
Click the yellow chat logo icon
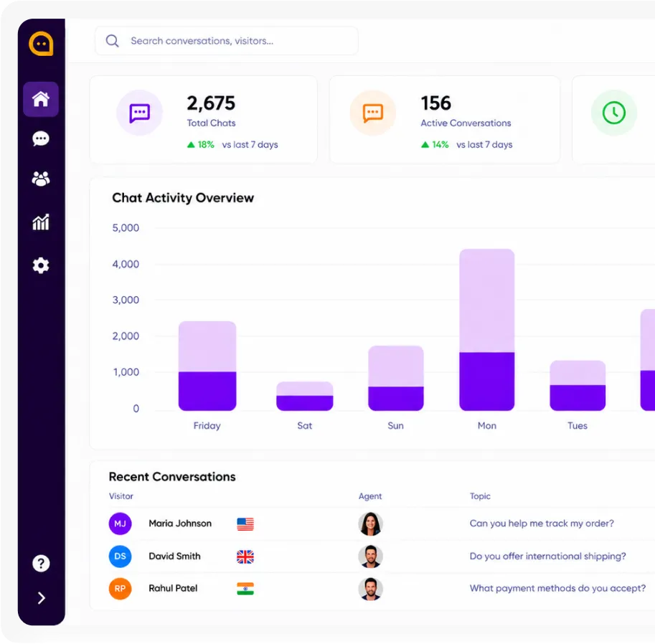pyautogui.click(x=41, y=44)
